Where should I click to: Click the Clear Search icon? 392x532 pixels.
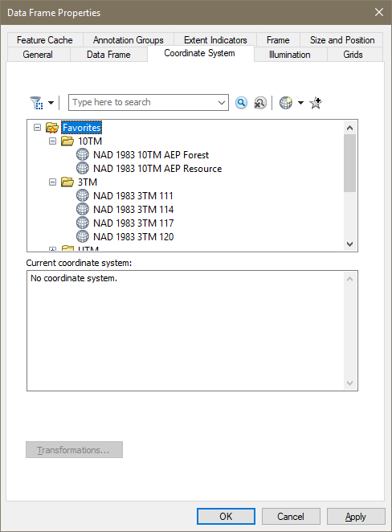[x=260, y=103]
